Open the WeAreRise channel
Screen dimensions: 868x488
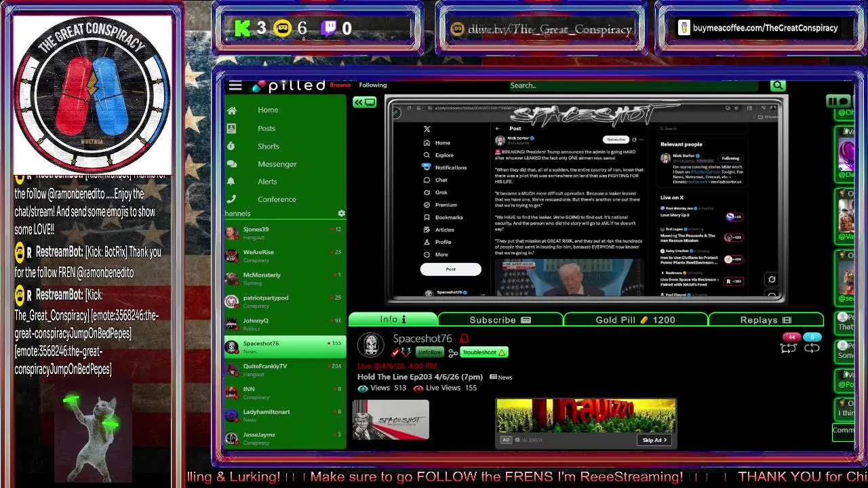tap(285, 256)
